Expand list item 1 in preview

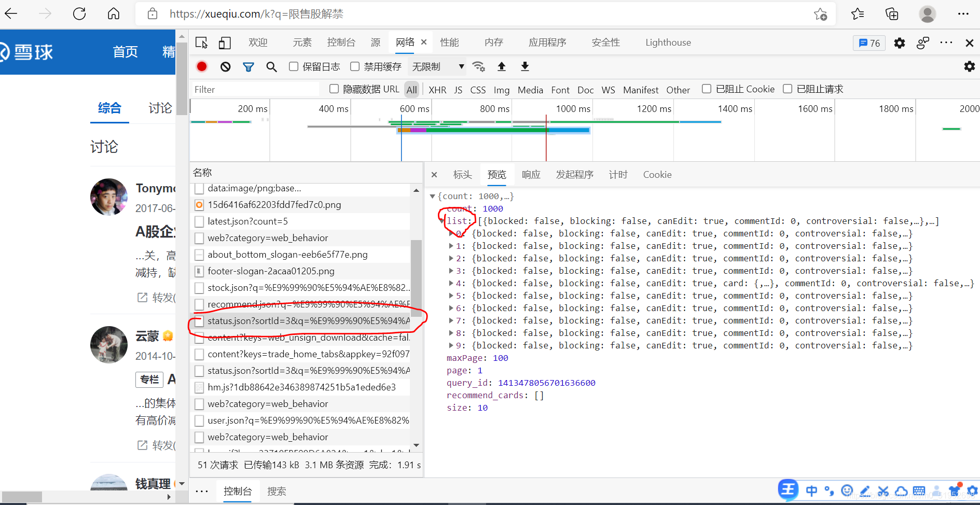(x=451, y=246)
